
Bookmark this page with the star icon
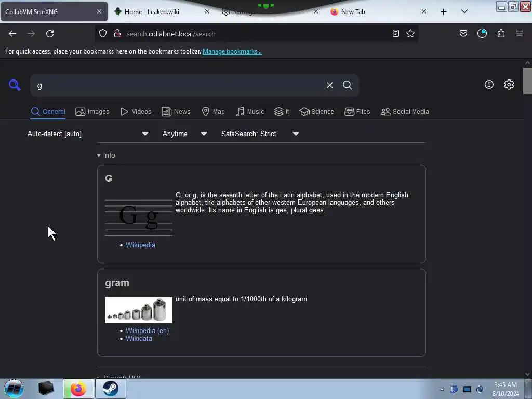(410, 33)
